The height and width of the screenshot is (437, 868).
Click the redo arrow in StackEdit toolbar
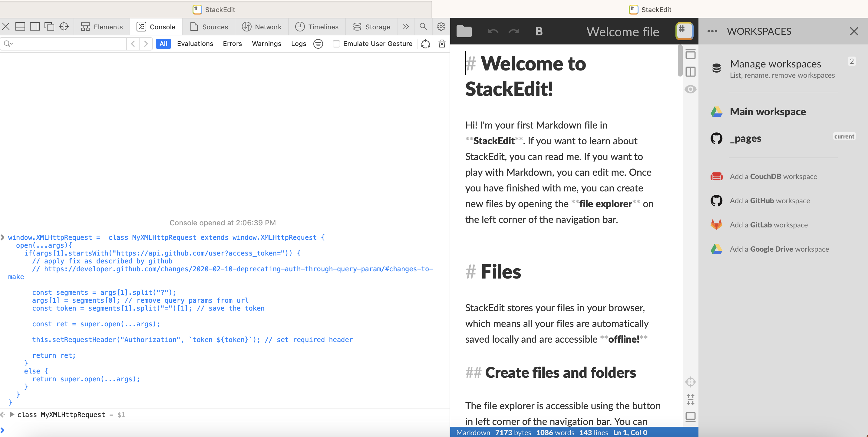[x=513, y=31]
